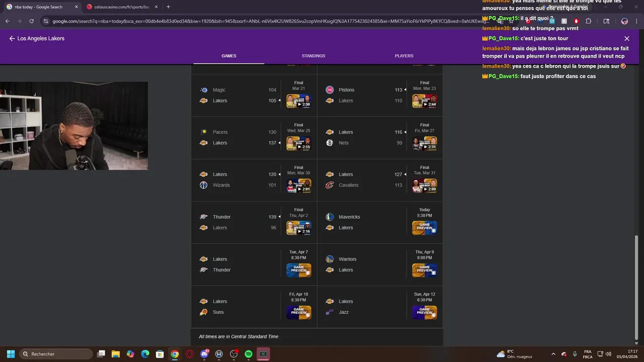Select the 'nba today - Google Search' browser tab

click(x=42, y=7)
